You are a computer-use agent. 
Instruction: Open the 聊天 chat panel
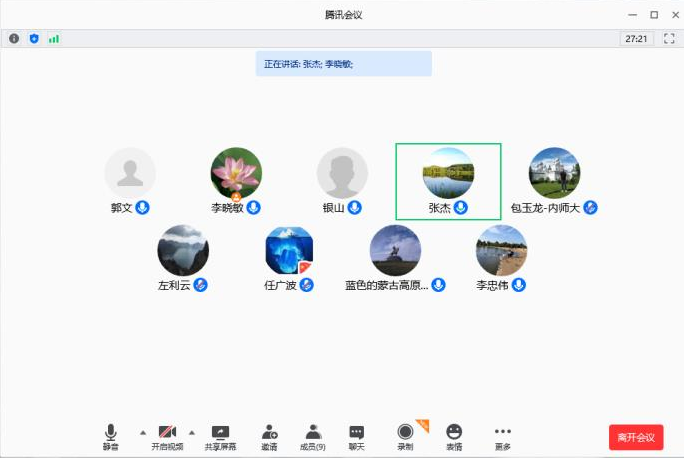click(x=356, y=435)
